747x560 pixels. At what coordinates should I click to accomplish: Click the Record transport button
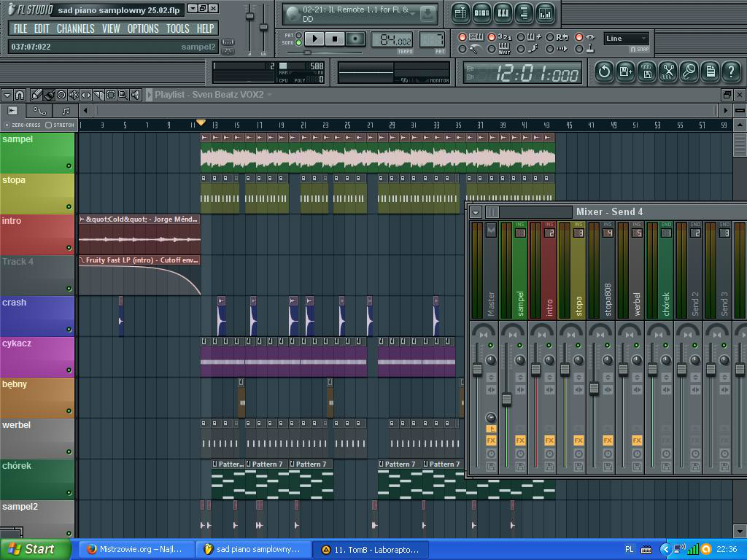355,39
